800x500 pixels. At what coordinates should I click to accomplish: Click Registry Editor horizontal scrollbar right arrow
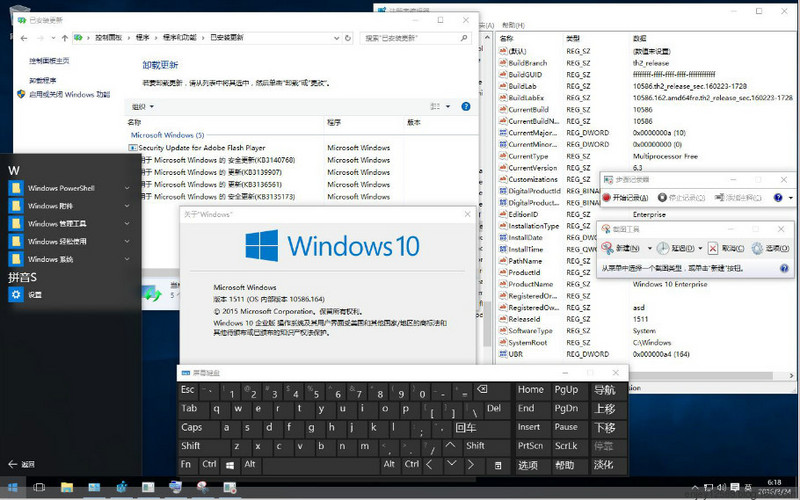791,376
